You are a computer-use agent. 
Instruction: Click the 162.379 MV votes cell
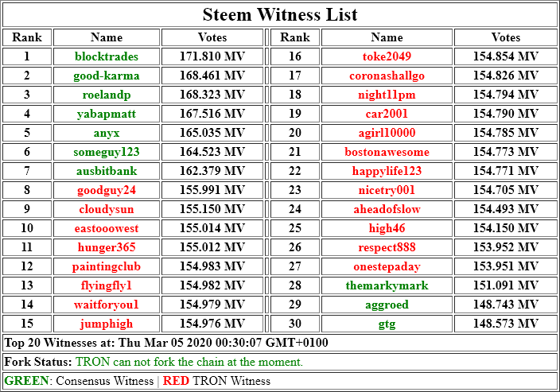[212, 171]
